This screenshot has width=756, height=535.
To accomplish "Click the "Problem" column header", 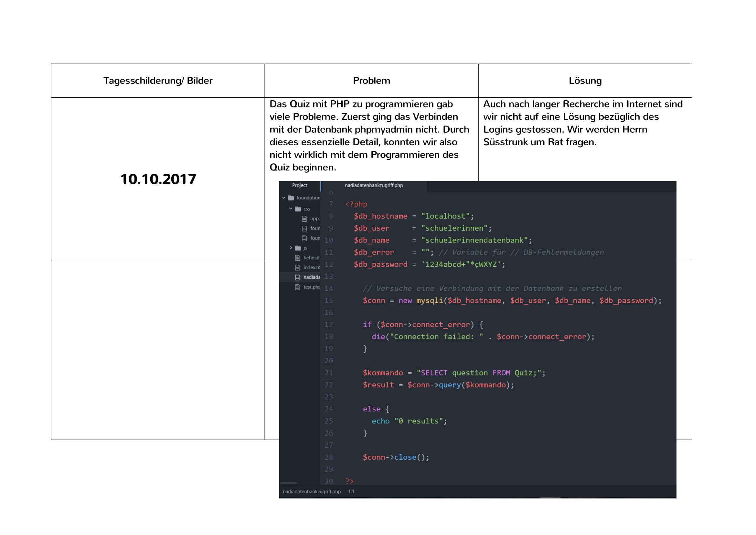I will 371,81.
